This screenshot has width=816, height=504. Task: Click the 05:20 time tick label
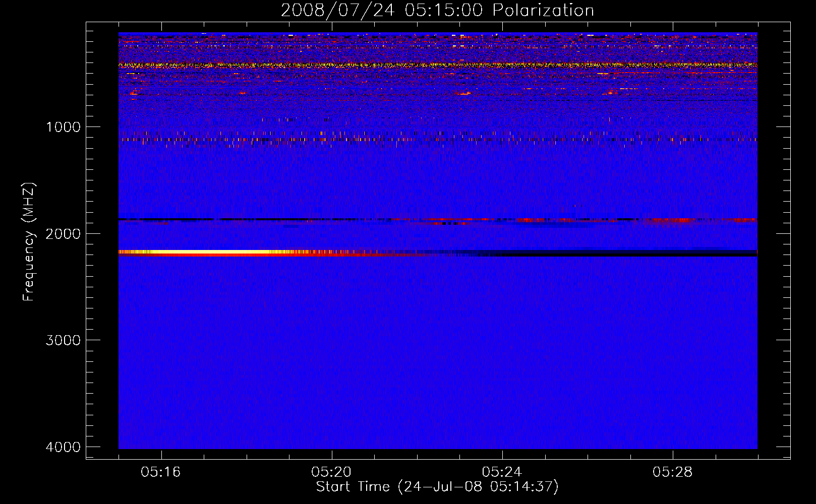point(331,472)
